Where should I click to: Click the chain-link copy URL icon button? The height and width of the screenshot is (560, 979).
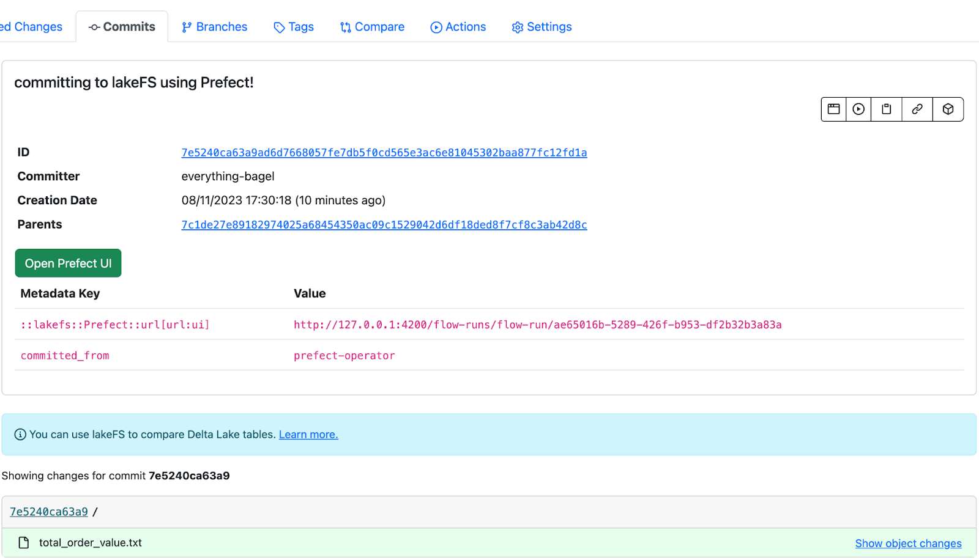(x=917, y=109)
